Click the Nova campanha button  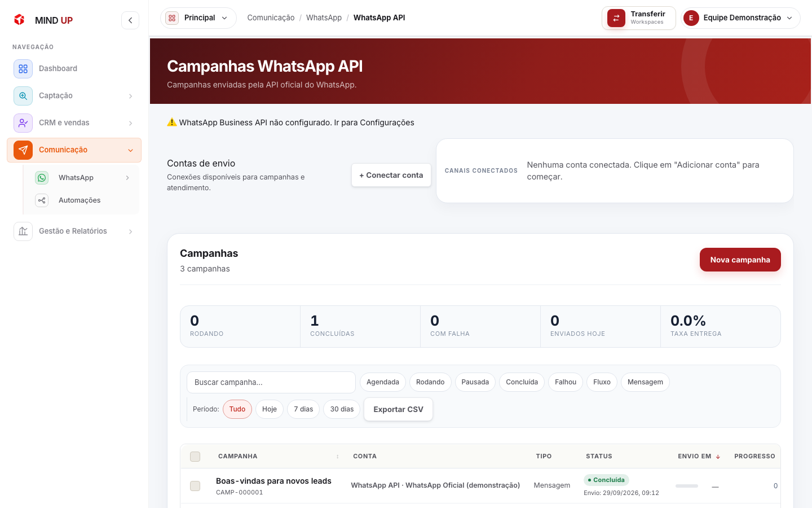740,260
